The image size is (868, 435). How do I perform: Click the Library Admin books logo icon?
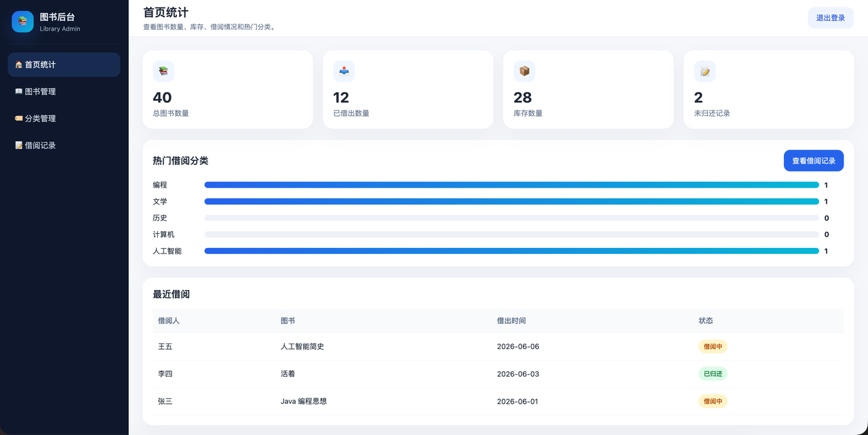(x=22, y=22)
